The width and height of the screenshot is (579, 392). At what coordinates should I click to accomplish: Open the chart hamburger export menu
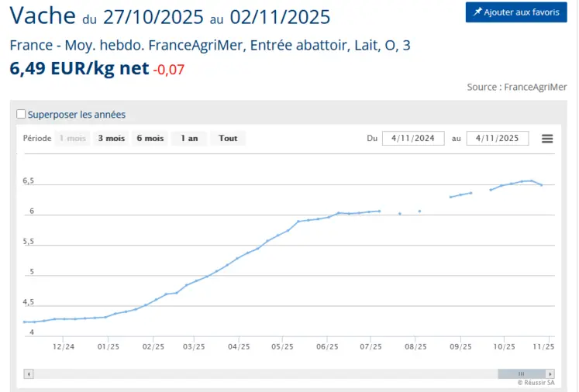pos(547,139)
